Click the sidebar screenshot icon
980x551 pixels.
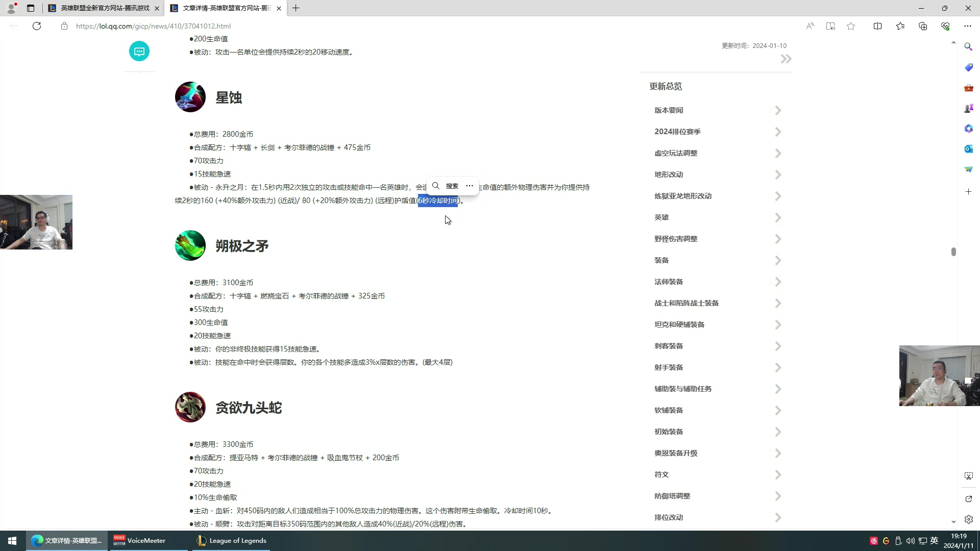point(968,476)
